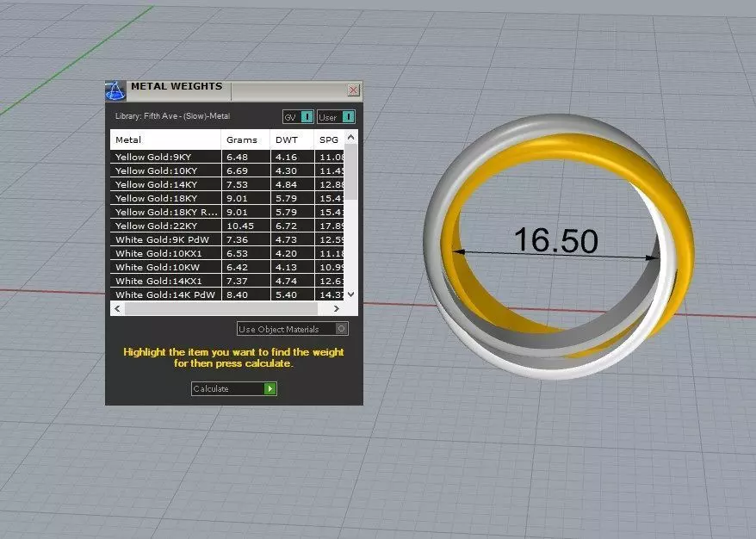Select the Yellow Gold:9KY row
Image resolution: width=756 pixels, height=539 pixels.
coord(227,157)
